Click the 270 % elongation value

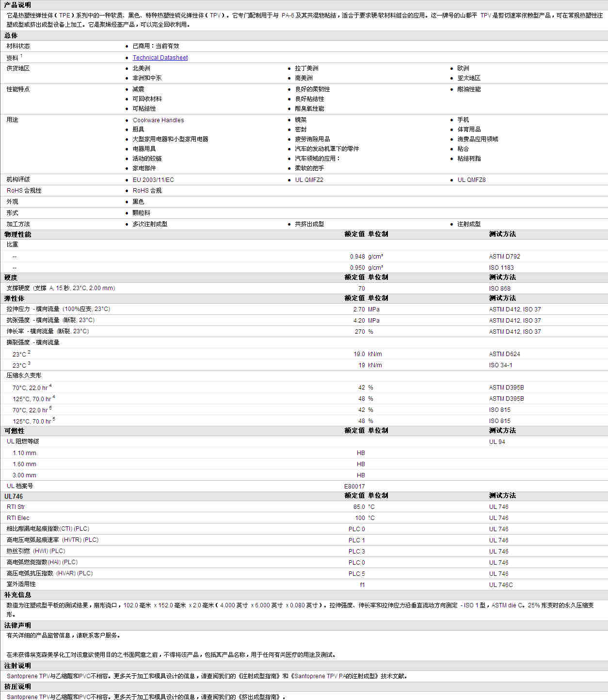(364, 332)
